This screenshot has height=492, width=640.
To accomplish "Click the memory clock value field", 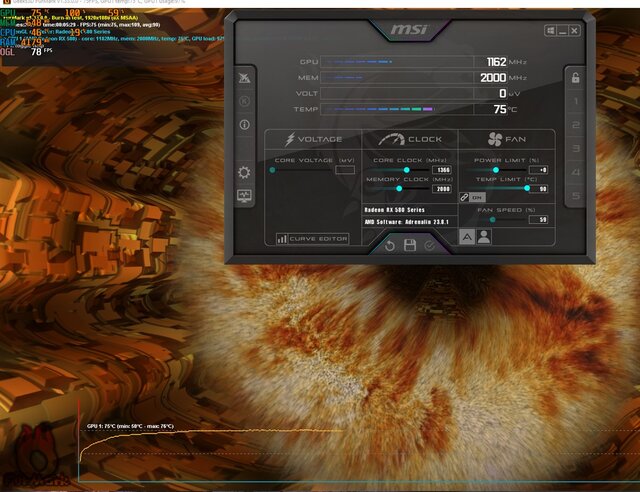I will click(x=440, y=188).
